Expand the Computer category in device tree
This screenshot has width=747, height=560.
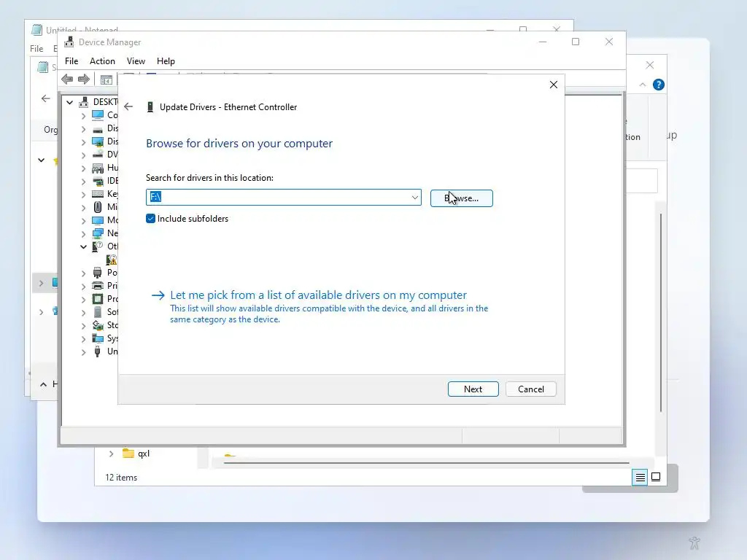coord(83,115)
